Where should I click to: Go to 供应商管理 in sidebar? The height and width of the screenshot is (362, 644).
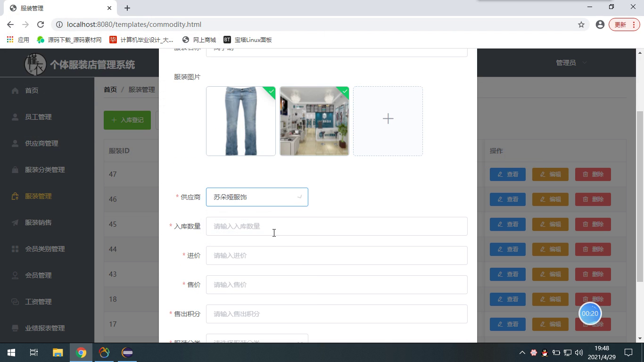coord(47,143)
